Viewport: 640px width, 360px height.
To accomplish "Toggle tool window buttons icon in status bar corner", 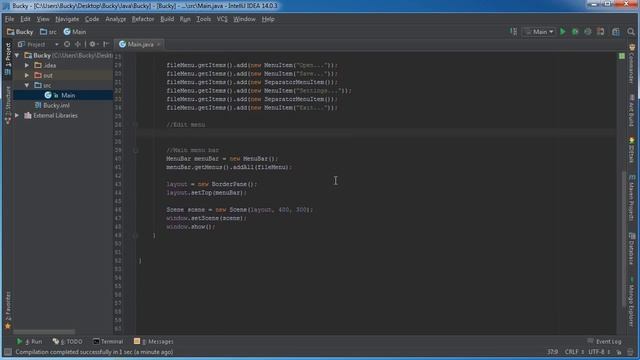I will 7,352.
